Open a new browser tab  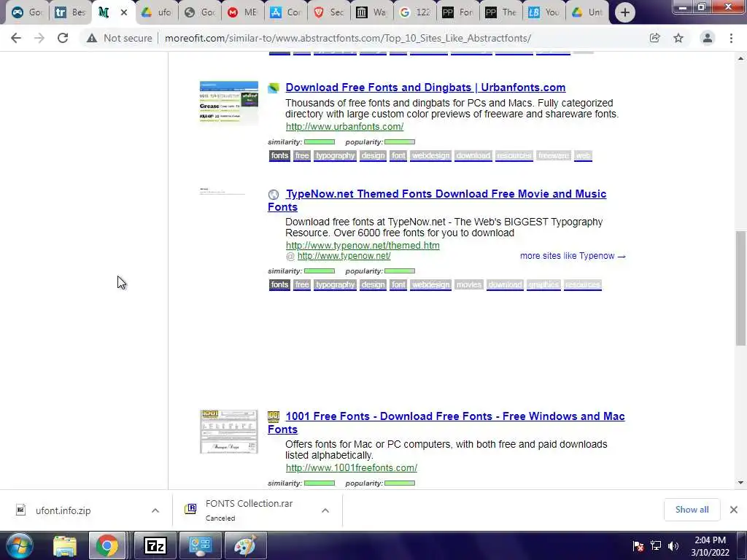coord(624,12)
